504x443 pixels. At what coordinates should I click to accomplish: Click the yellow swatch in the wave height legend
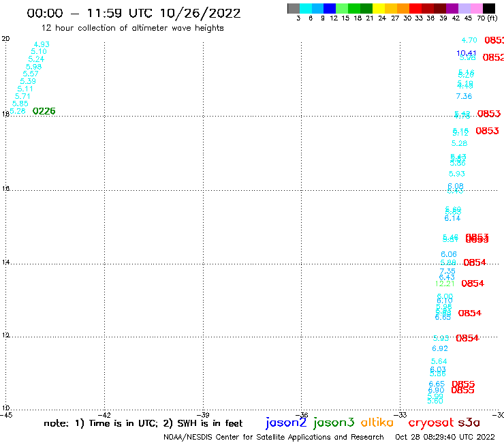[379, 8]
